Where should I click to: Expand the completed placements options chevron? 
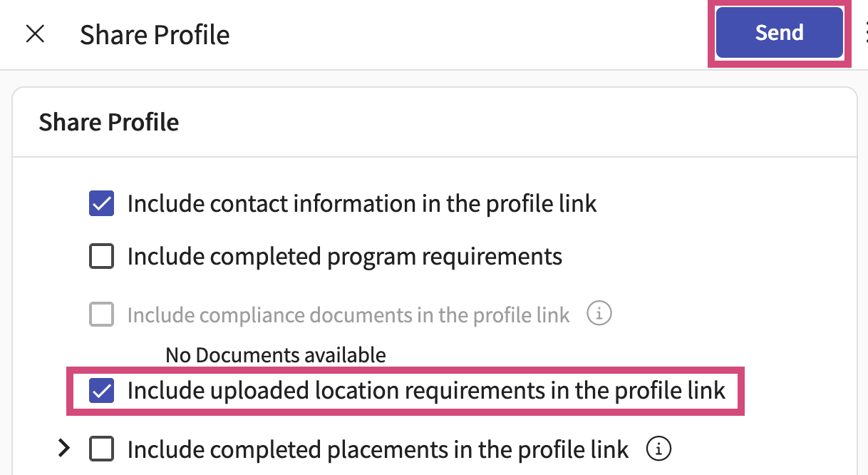pyautogui.click(x=64, y=449)
